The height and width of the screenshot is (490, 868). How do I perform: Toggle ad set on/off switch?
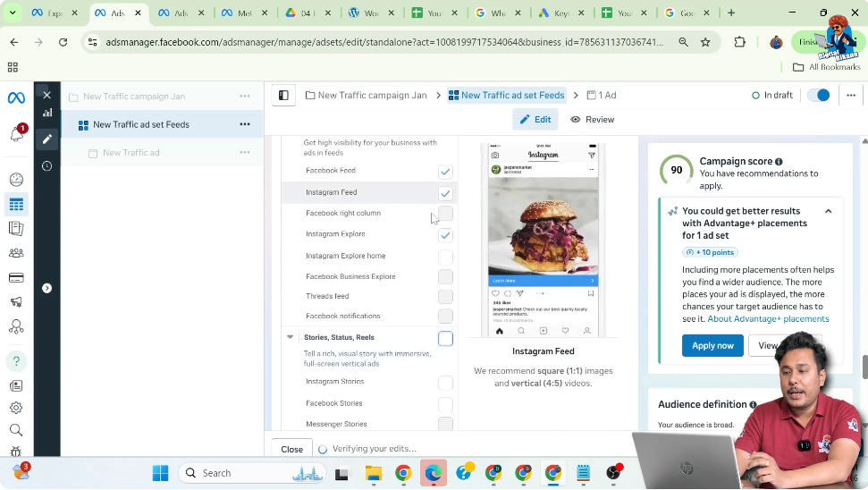819,96
